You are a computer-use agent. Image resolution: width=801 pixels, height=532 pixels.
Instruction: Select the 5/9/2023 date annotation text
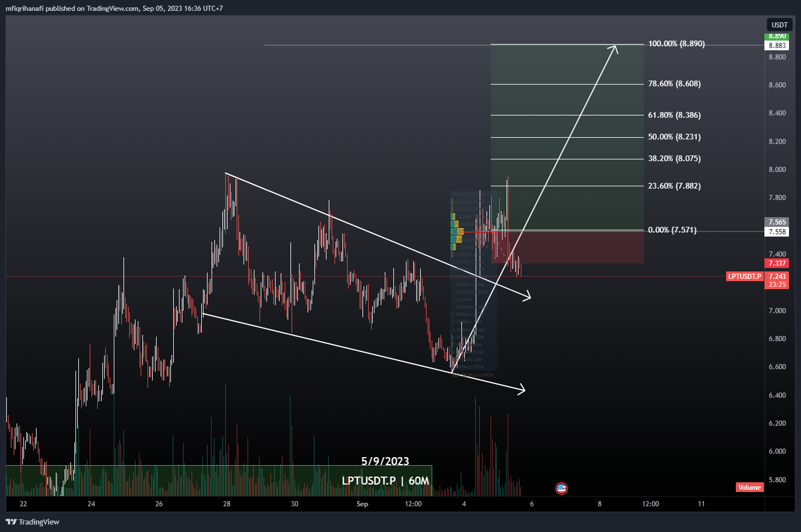coord(385,461)
